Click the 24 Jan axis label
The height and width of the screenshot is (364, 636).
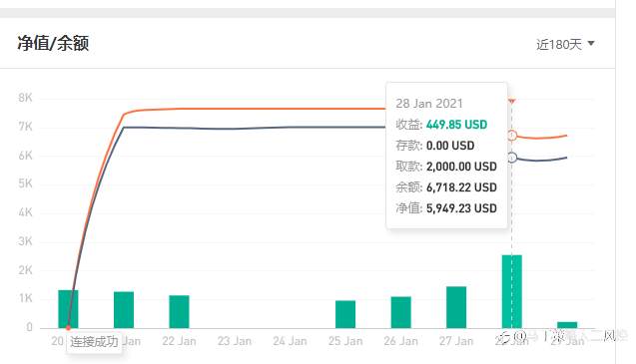click(x=290, y=341)
